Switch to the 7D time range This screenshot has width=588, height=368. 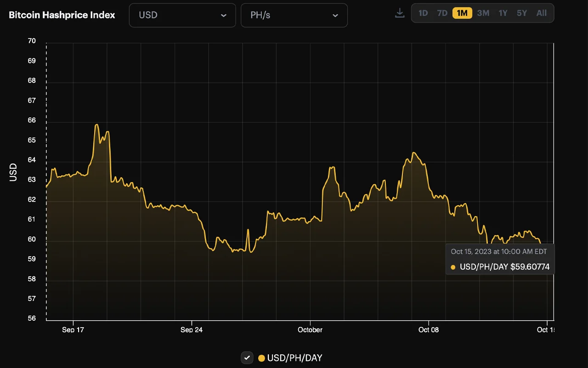click(x=442, y=13)
